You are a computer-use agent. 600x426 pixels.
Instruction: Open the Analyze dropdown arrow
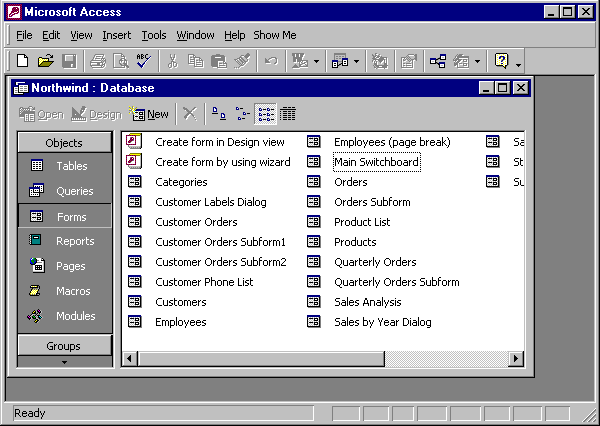tap(357, 61)
